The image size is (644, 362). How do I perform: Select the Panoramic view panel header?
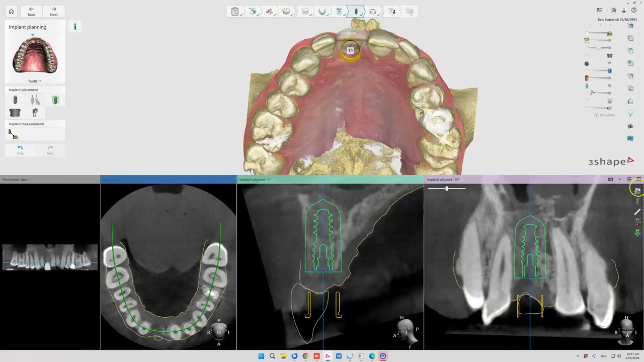pyautogui.click(x=50, y=179)
